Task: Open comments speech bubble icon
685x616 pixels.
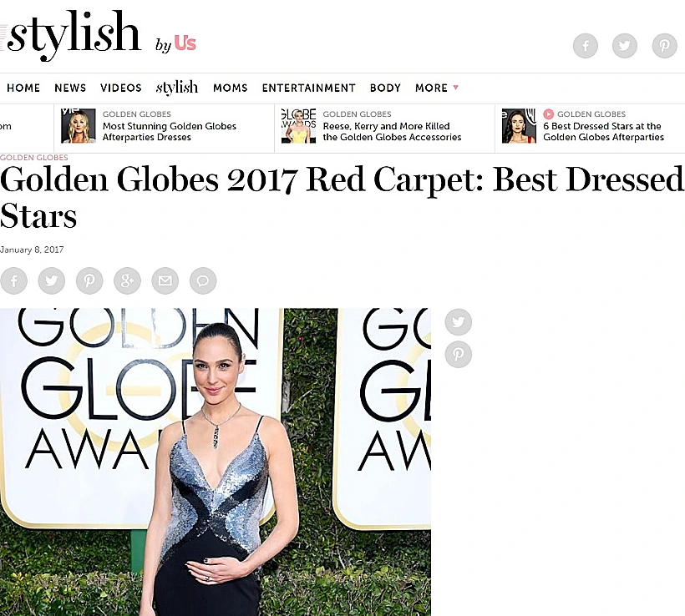Action: tap(203, 280)
